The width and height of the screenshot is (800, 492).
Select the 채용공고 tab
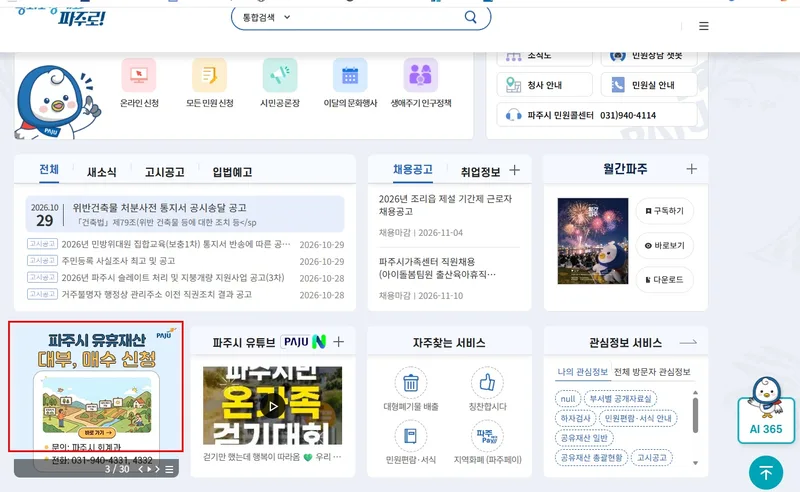413,169
